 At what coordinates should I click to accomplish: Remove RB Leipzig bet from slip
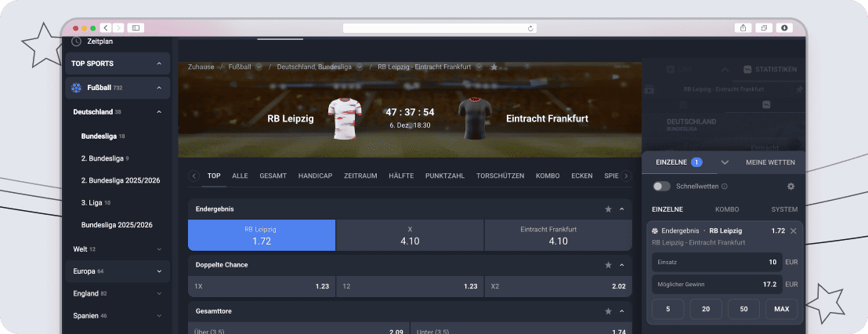[794, 231]
